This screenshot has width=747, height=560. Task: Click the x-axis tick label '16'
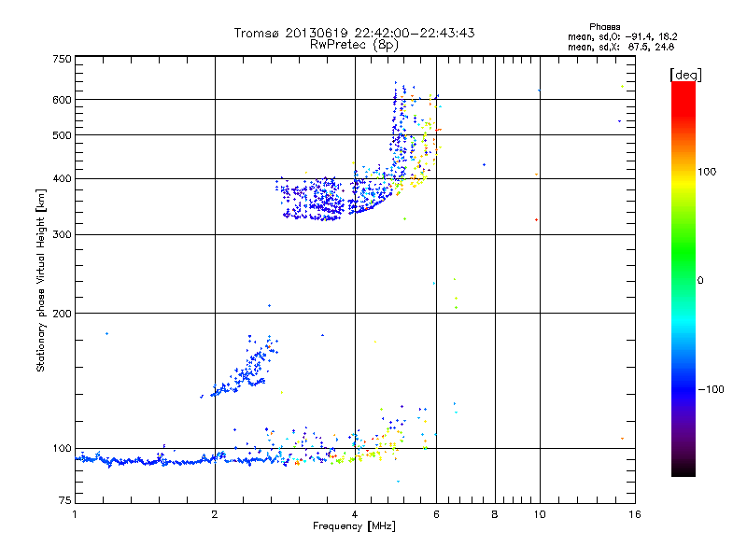tap(635, 514)
